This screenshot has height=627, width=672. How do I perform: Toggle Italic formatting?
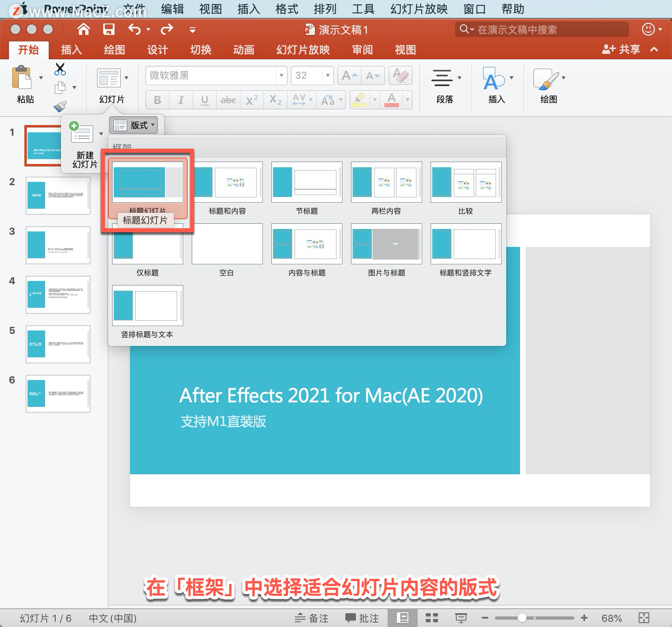click(x=181, y=100)
